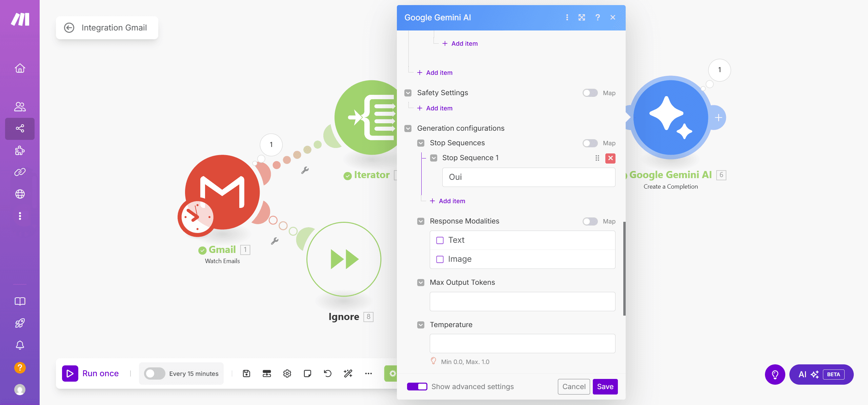
Task: Toggle the Map switch for Response Modalities
Action: tap(590, 221)
